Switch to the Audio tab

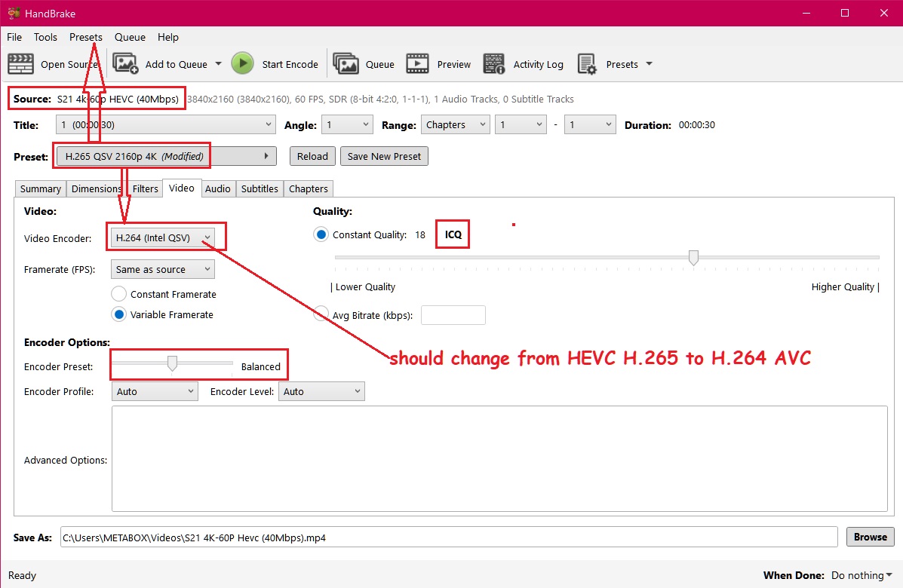tap(218, 188)
